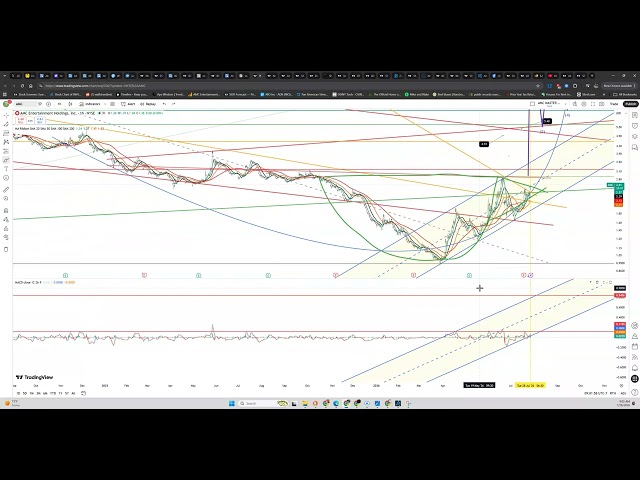The width and height of the screenshot is (640, 480).
Task: Open the UTC-7 time zone menu
Action: coord(596,393)
